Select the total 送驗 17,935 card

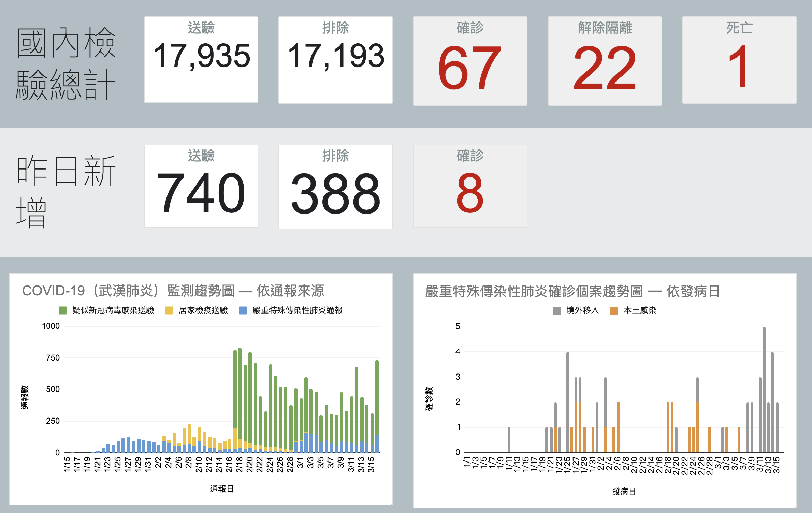click(x=201, y=60)
